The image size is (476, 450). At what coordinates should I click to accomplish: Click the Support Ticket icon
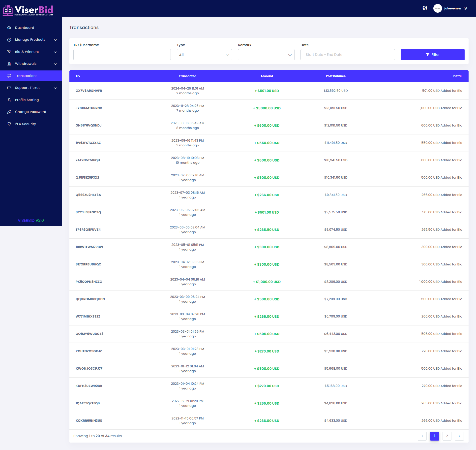(9, 88)
